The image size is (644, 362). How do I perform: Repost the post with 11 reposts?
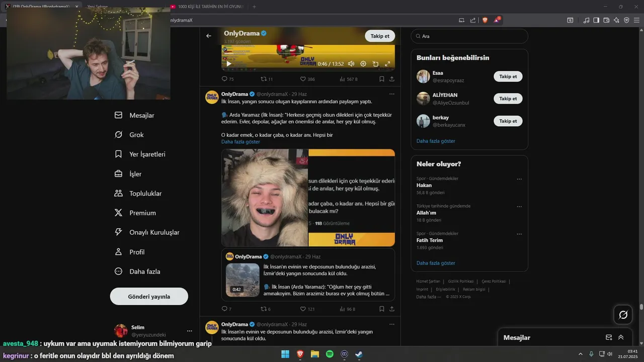click(267, 79)
